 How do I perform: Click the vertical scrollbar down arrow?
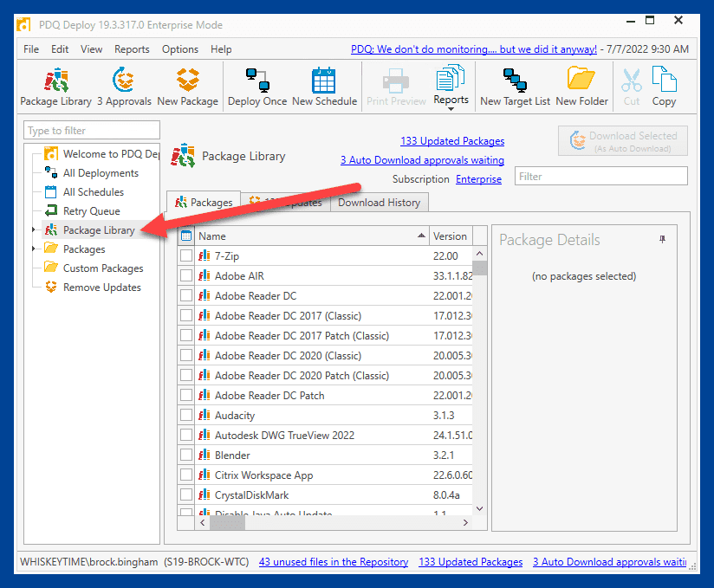479,509
